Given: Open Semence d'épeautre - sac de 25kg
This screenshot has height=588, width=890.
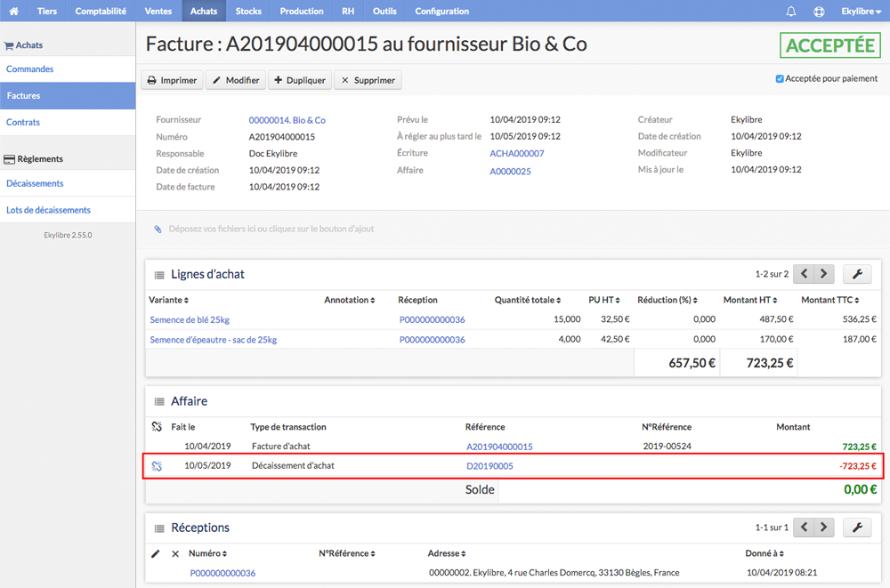Looking at the screenshot, I should click(214, 340).
